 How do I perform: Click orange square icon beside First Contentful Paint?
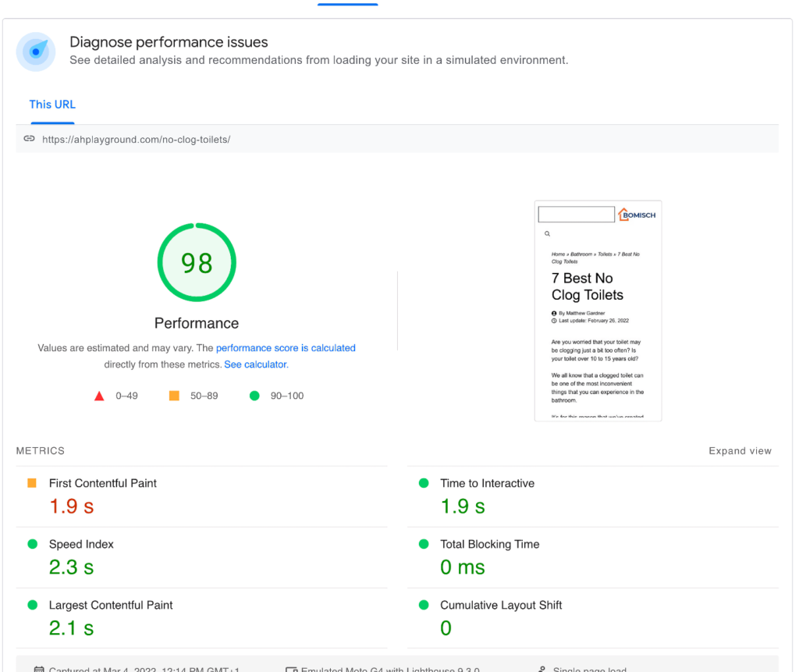pos(32,483)
